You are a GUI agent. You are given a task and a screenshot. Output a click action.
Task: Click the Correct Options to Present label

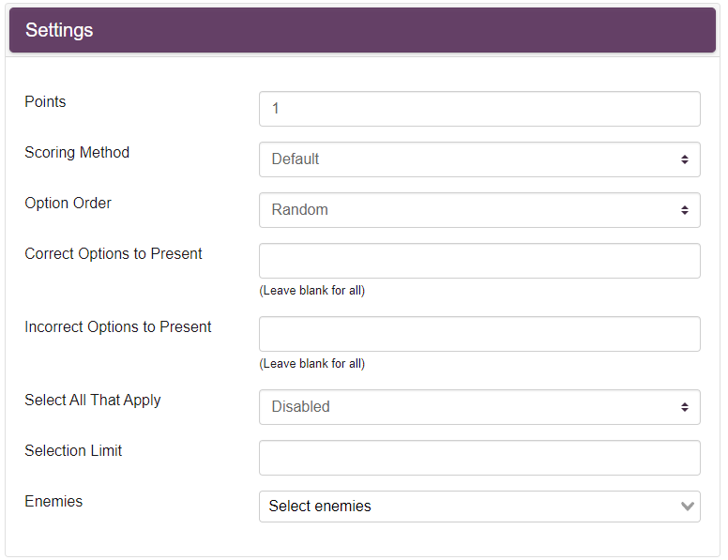pyautogui.click(x=114, y=253)
